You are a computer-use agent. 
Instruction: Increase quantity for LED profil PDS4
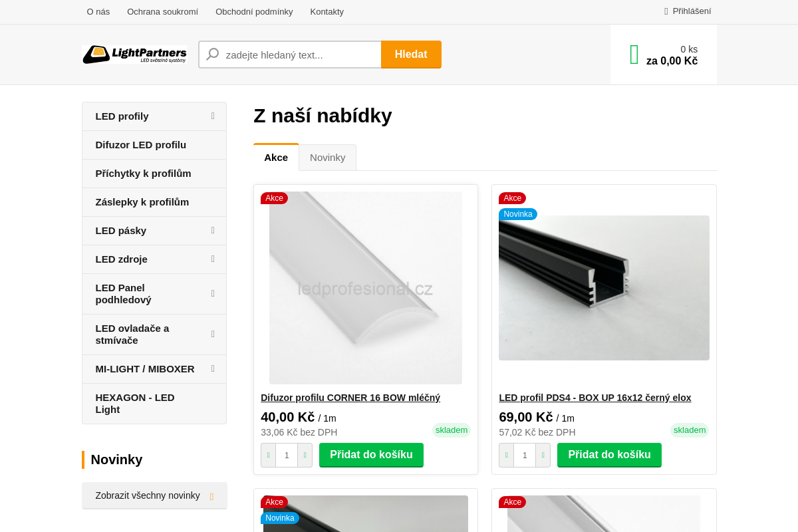[x=543, y=456]
